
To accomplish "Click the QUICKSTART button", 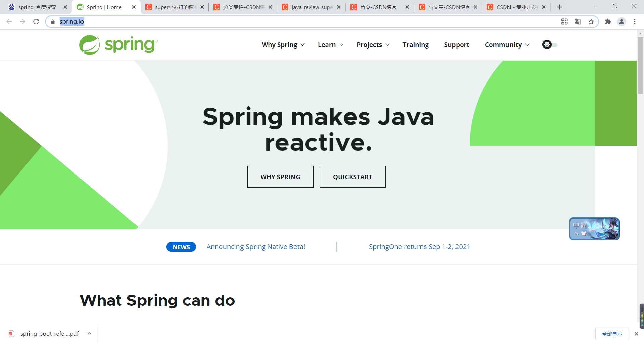I will click(x=353, y=177).
